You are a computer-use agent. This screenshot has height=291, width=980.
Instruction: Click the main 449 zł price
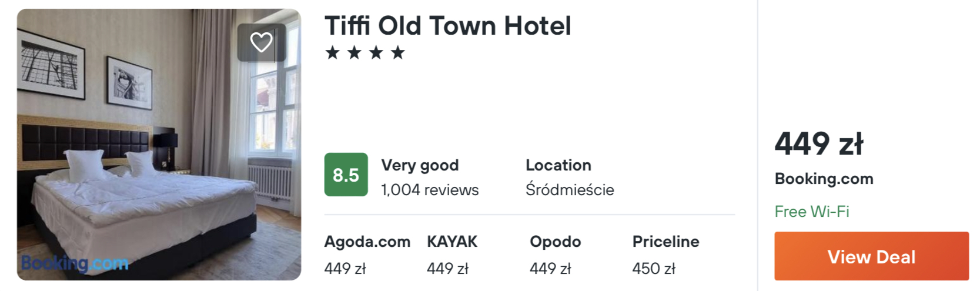[x=818, y=144]
